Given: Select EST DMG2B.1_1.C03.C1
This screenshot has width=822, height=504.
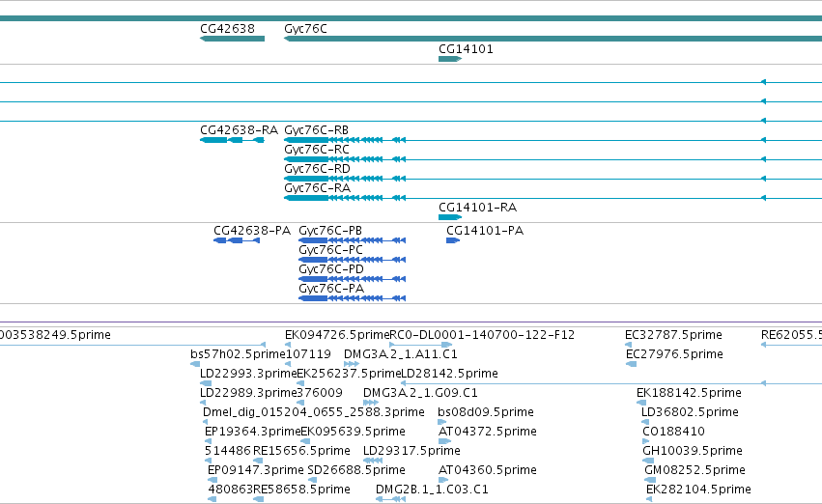Looking at the screenshot, I should tap(432, 490).
